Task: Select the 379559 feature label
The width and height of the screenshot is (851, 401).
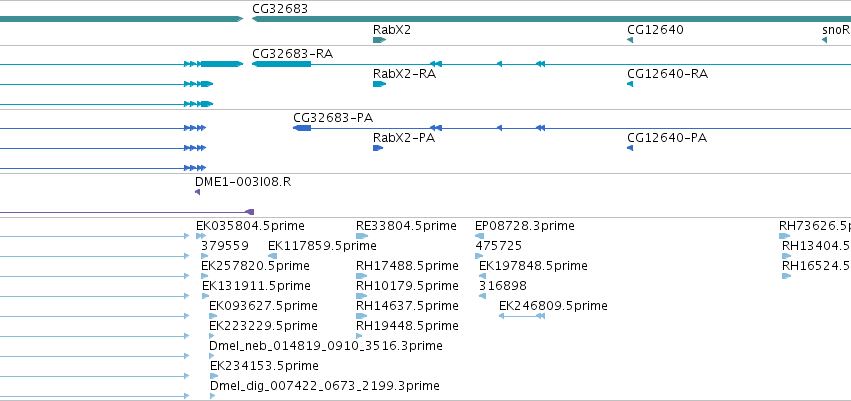Action: (x=225, y=246)
